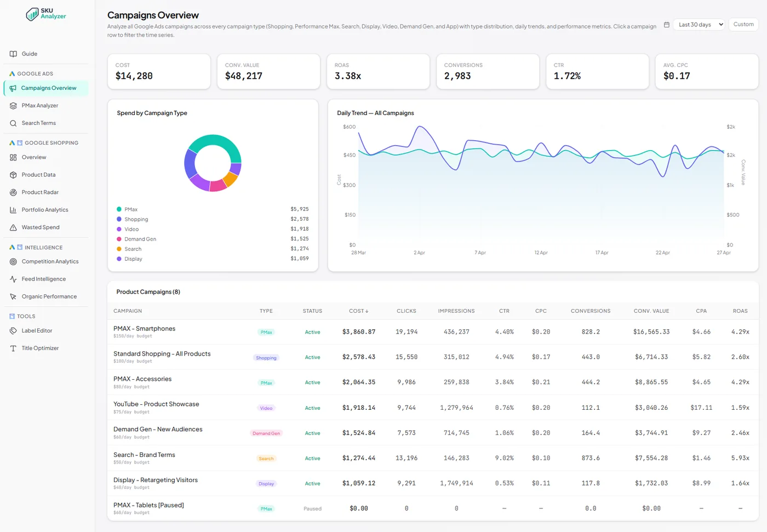This screenshot has width=767, height=532.
Task: Click the ROAS 3.38x summary card
Action: tap(378, 71)
